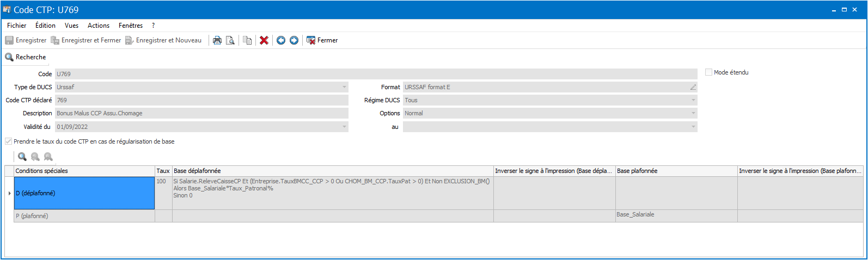Expand the Régime DUCS dropdown
The height and width of the screenshot is (260, 868).
coord(693,100)
